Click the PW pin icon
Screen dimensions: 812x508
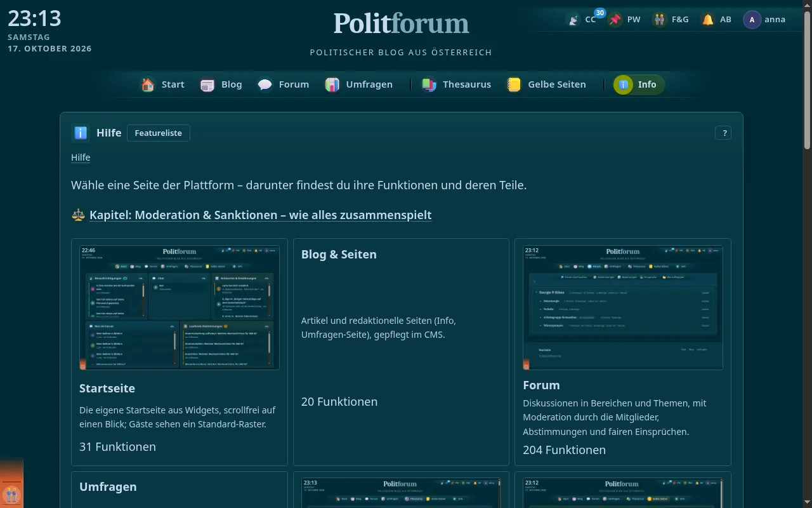click(x=615, y=20)
